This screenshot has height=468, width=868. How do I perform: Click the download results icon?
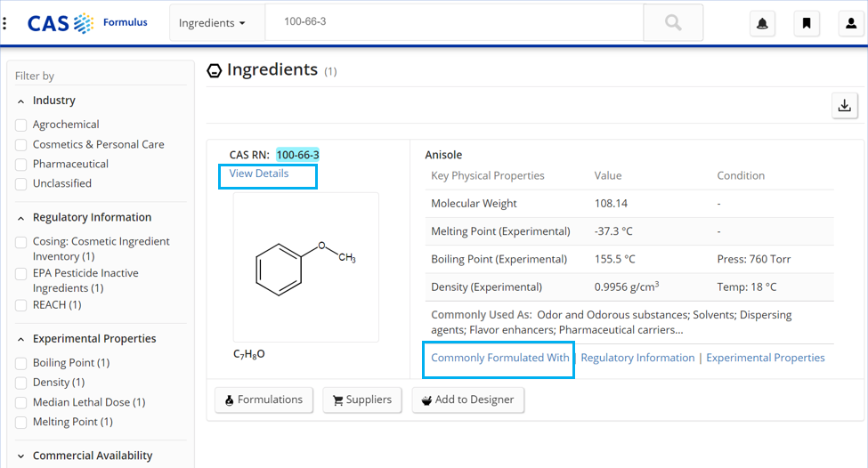[845, 105]
